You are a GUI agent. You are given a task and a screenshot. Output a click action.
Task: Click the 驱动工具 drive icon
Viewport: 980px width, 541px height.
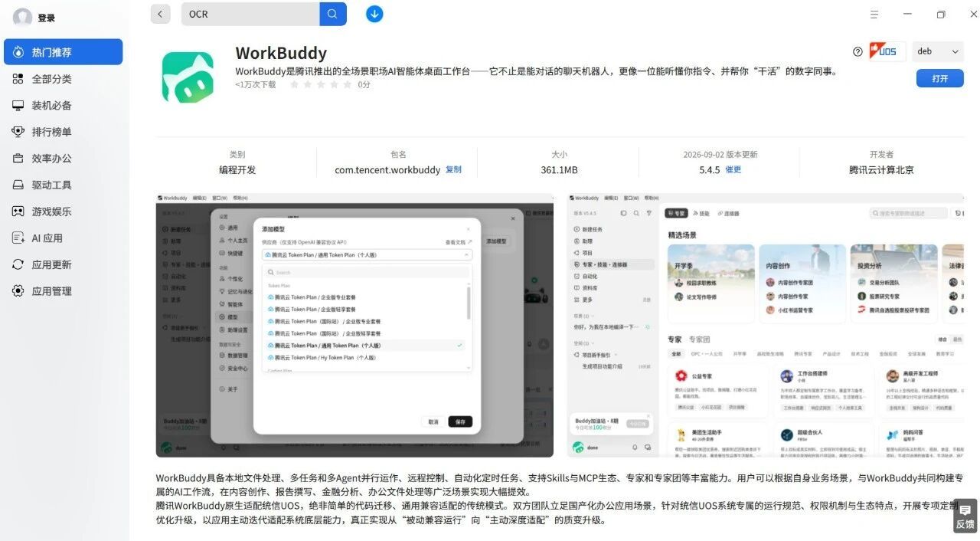pyautogui.click(x=18, y=185)
